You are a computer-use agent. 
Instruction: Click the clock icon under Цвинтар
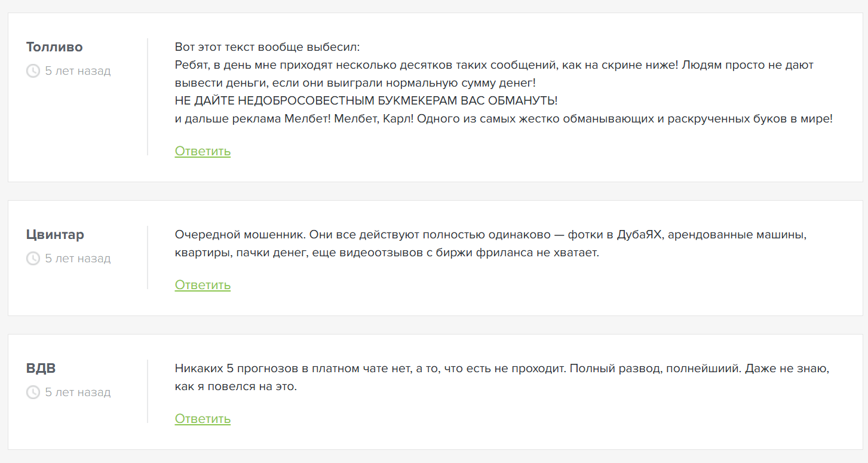(33, 259)
